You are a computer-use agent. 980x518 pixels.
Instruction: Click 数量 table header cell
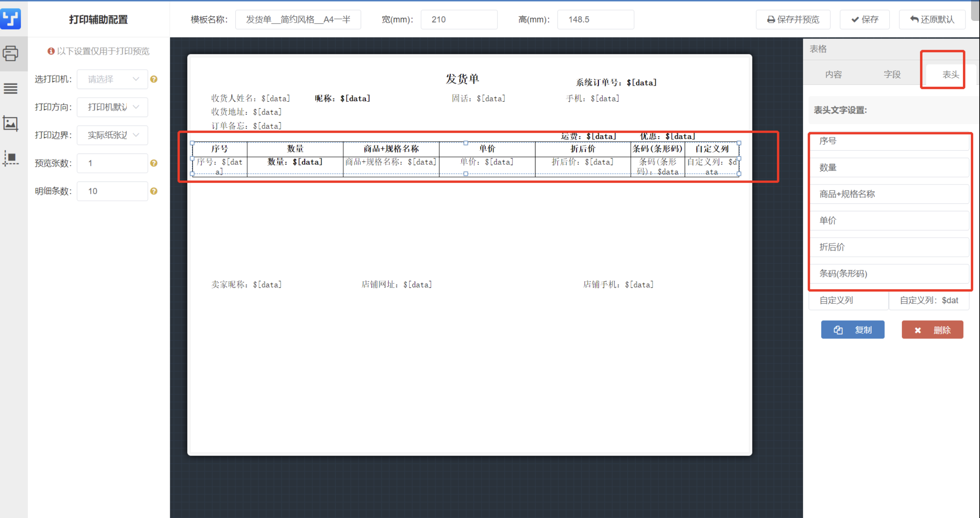(295, 149)
